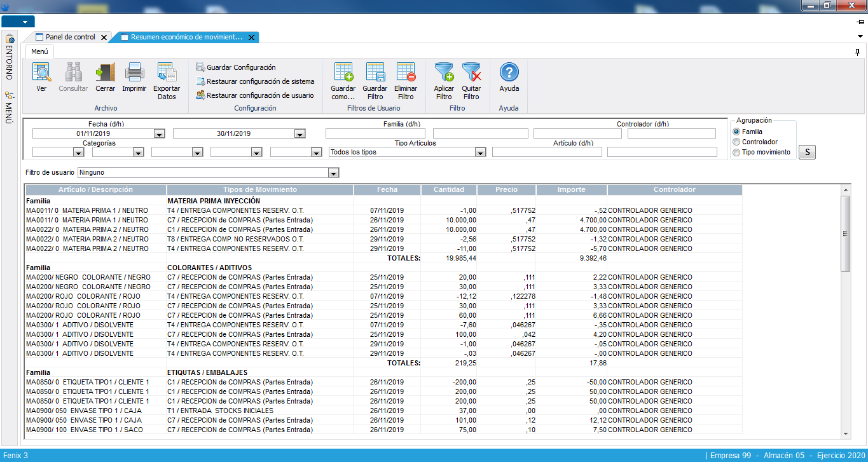The width and height of the screenshot is (868, 462).
Task: Print the report with Imprimir
Action: (134, 73)
